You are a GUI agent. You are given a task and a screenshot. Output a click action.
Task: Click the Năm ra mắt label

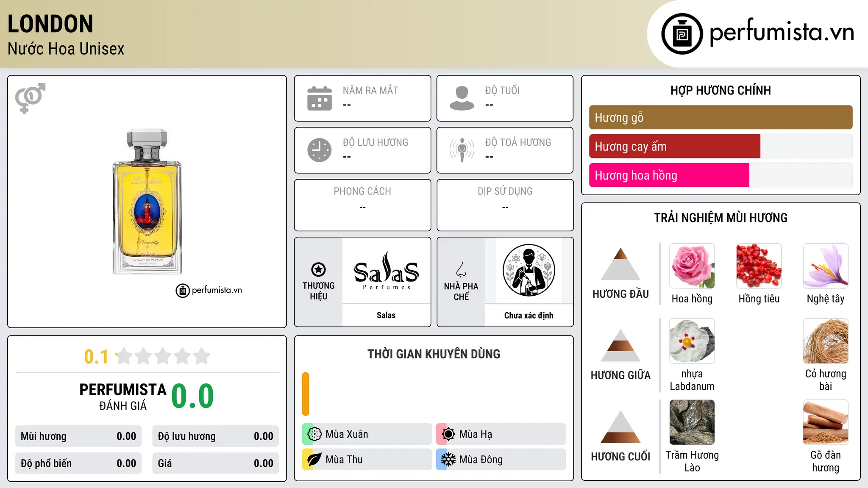(x=370, y=90)
